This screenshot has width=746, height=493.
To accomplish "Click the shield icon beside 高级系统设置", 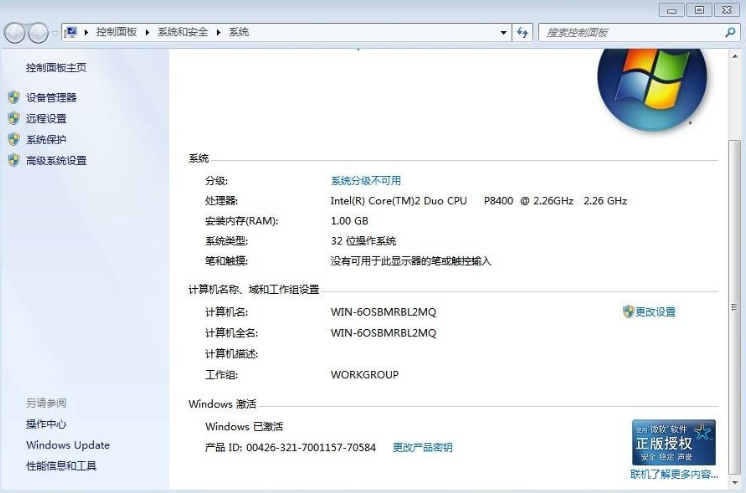I will click(x=13, y=161).
